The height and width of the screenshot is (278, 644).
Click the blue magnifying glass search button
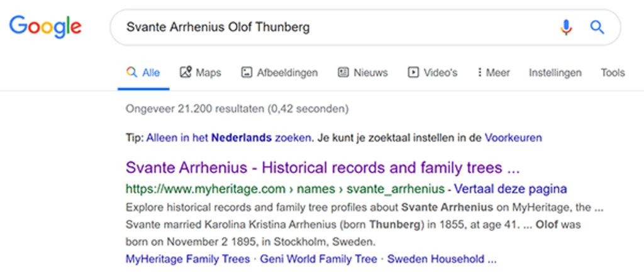(x=597, y=27)
